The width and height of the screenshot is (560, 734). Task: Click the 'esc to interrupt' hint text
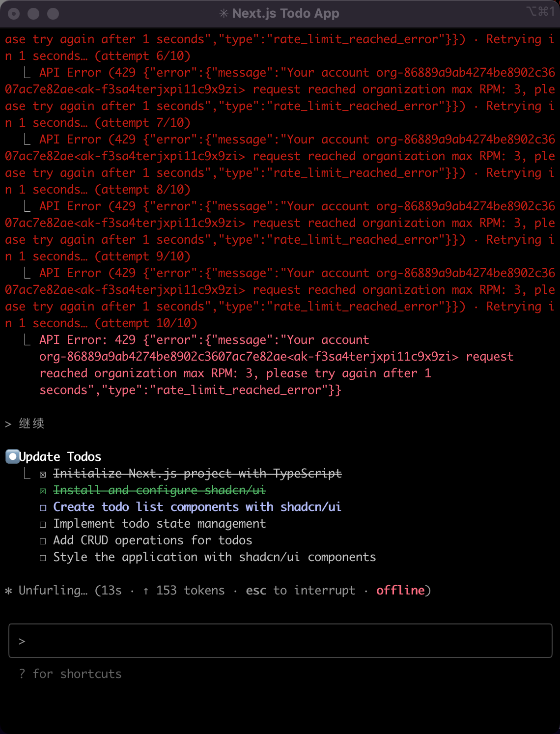(x=300, y=591)
